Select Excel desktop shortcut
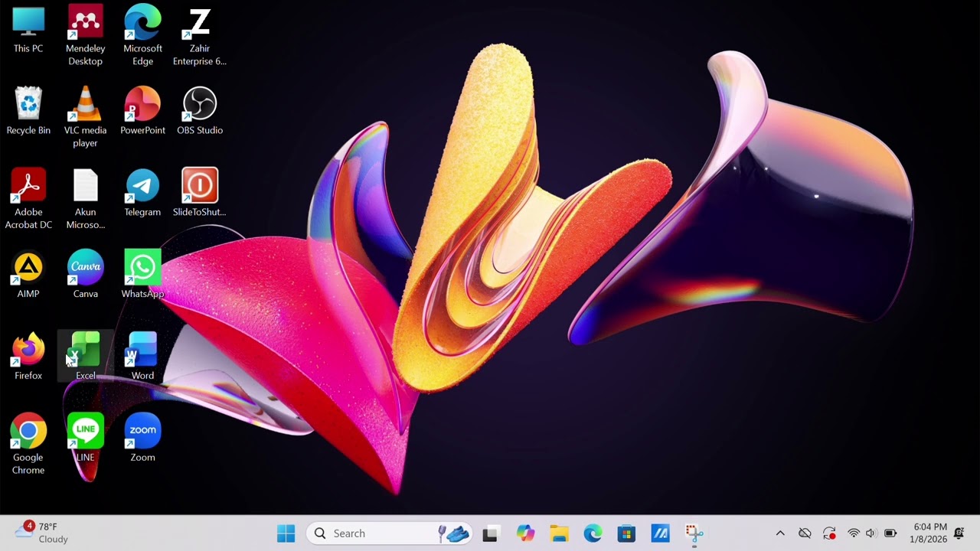 click(x=85, y=357)
